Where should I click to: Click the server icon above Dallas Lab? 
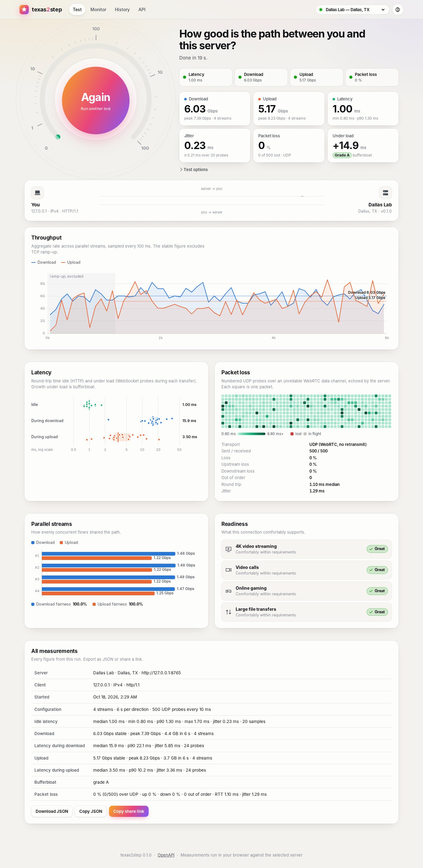[385, 193]
